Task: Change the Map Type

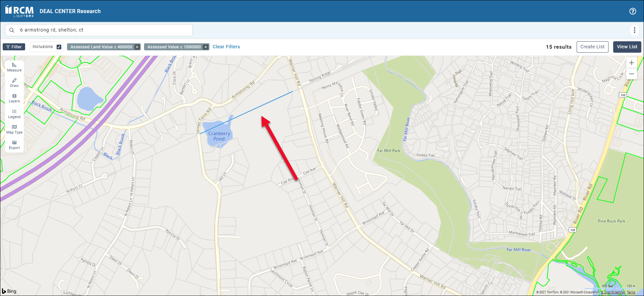Action: pos(14,129)
